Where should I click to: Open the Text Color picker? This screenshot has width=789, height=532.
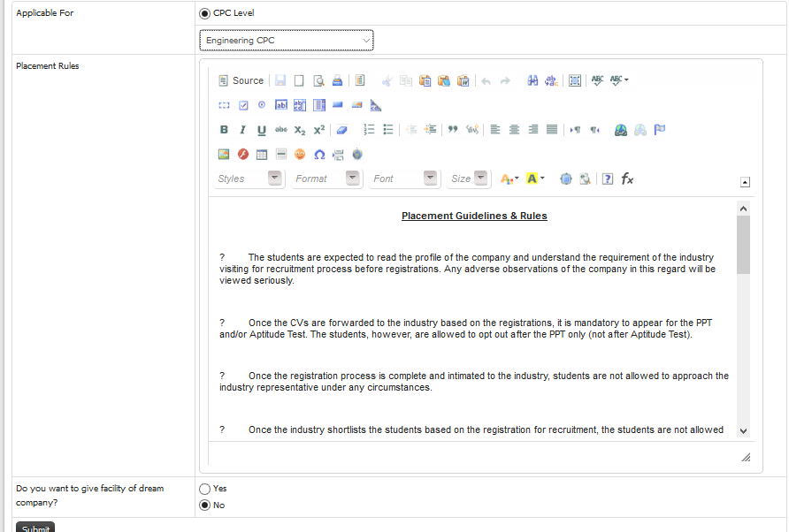pyautogui.click(x=509, y=179)
